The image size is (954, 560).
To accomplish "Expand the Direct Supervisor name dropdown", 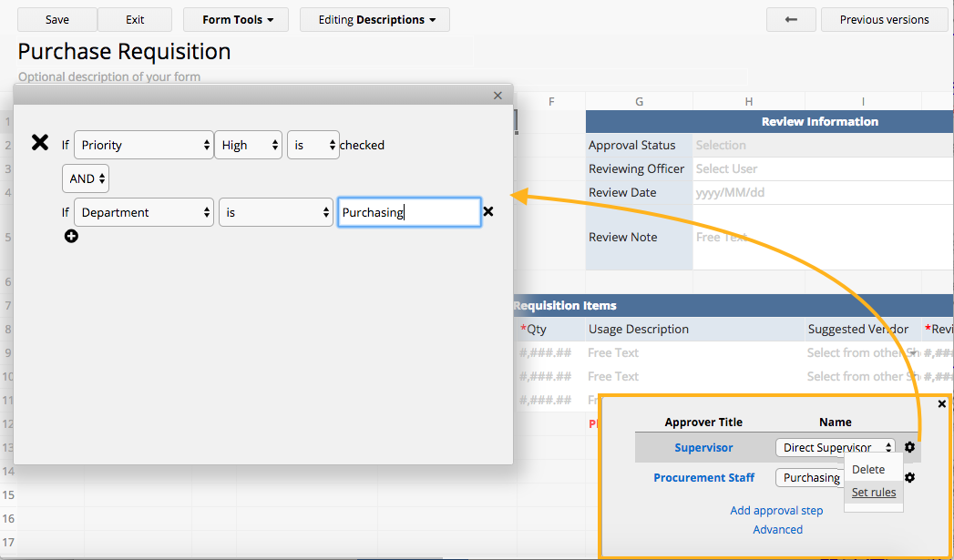I will tap(836, 447).
